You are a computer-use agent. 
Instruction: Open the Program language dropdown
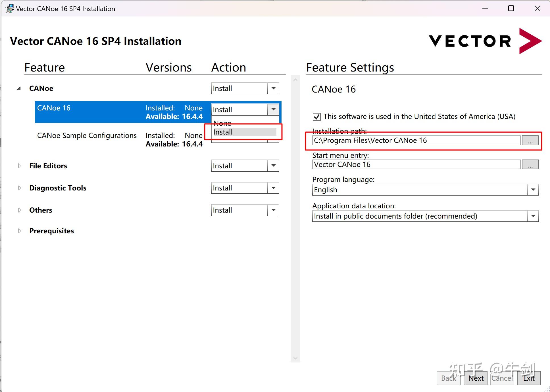(533, 190)
